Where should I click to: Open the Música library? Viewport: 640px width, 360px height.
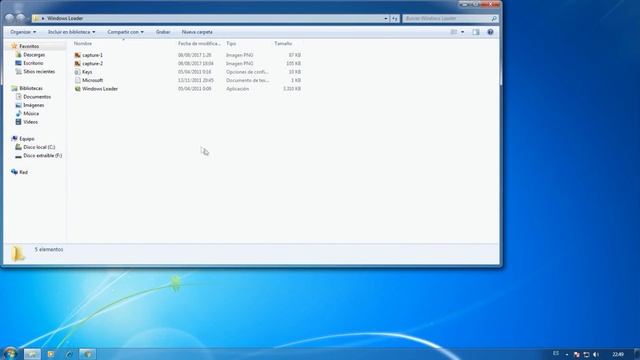[x=31, y=114]
